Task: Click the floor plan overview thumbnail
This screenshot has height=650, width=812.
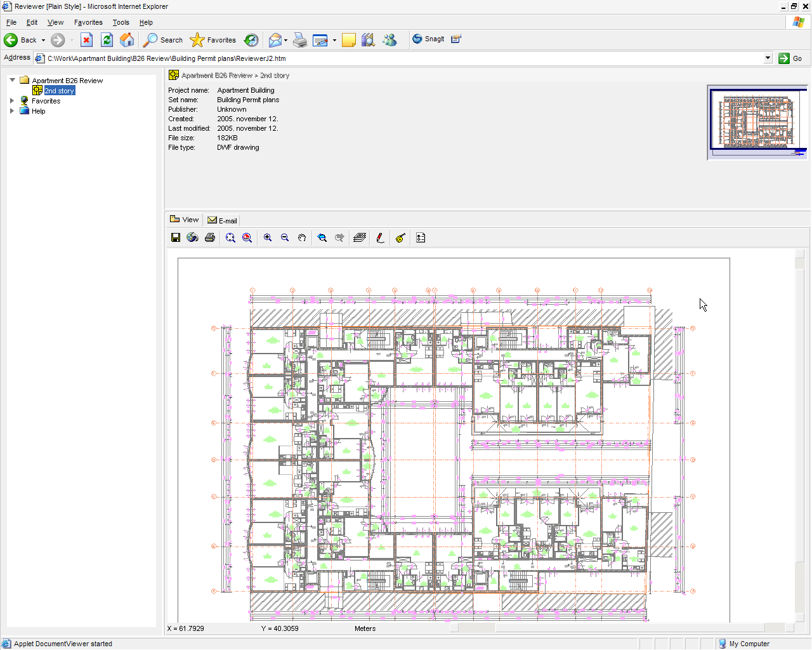Action: 757,122
